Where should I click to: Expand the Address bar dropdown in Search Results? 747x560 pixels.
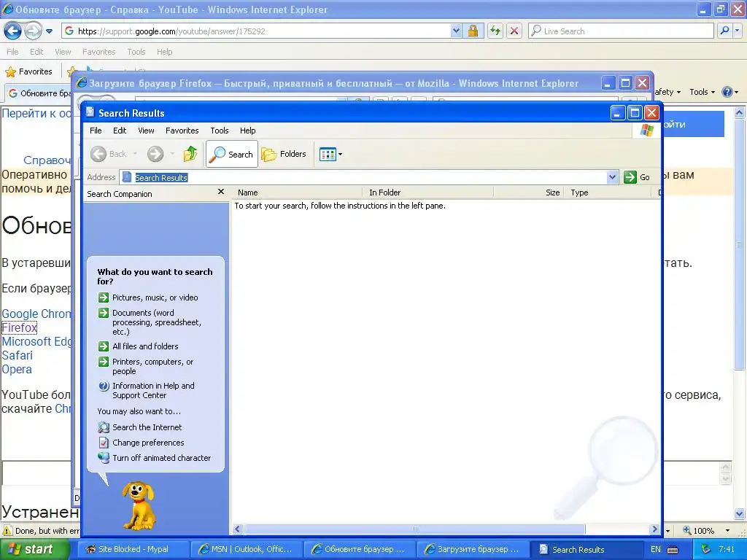[613, 177]
